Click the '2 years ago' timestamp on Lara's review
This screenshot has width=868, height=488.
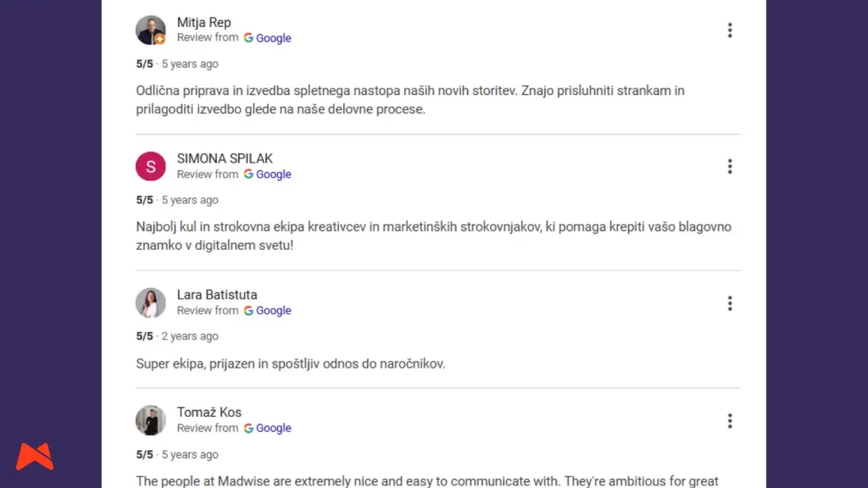190,335
